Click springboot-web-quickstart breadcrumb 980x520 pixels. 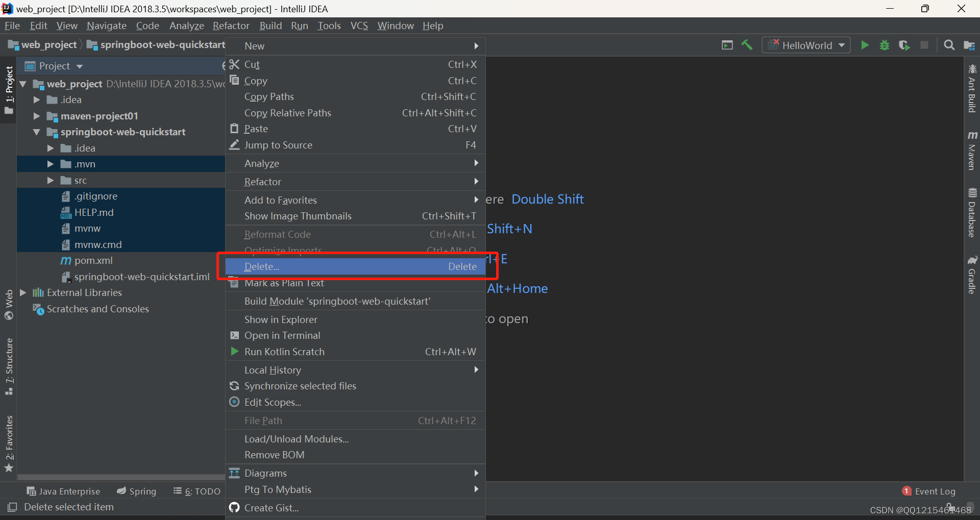156,45
